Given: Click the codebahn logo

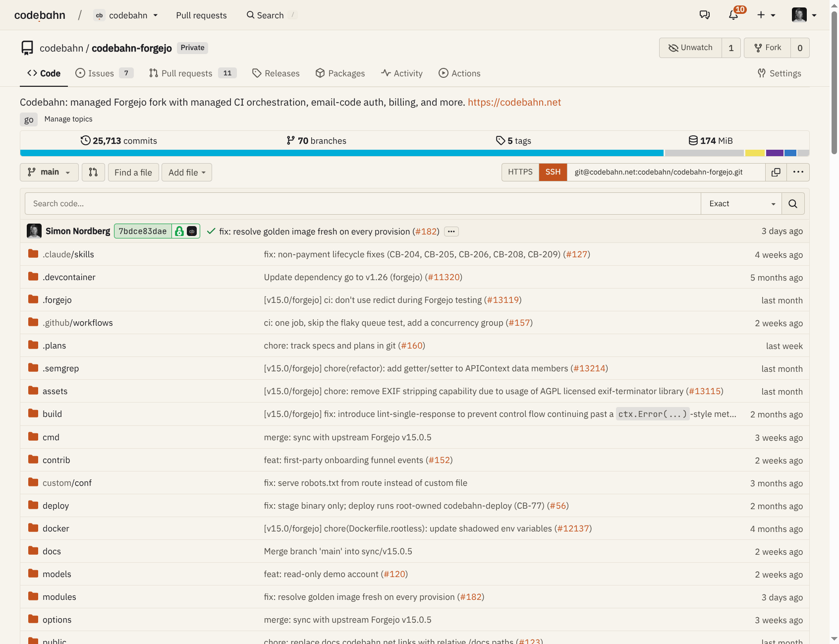Looking at the screenshot, I should click(x=40, y=15).
